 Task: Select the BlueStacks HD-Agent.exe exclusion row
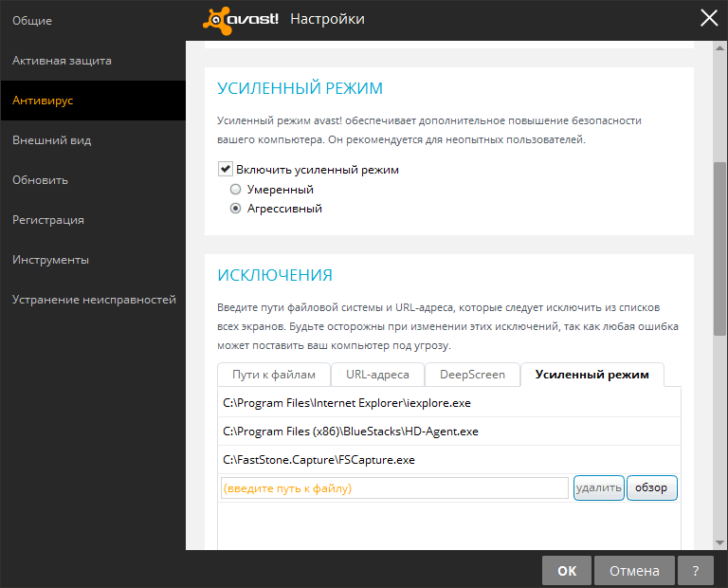pos(449,431)
